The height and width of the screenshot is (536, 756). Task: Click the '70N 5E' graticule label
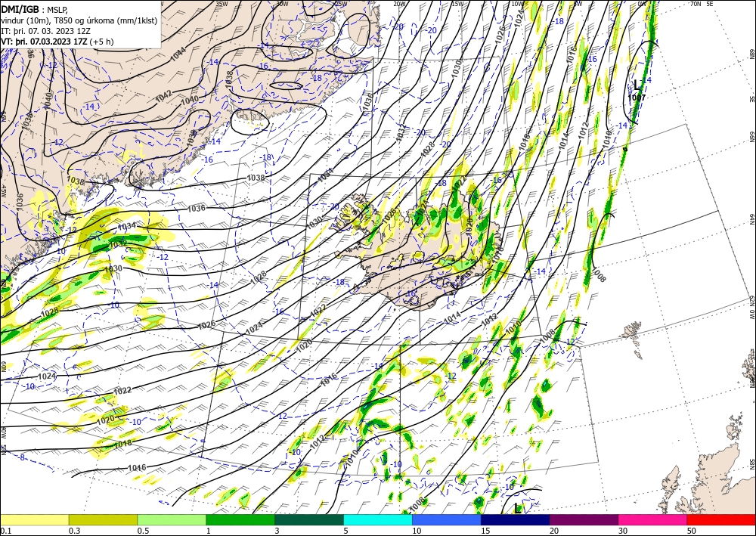(702, 3)
